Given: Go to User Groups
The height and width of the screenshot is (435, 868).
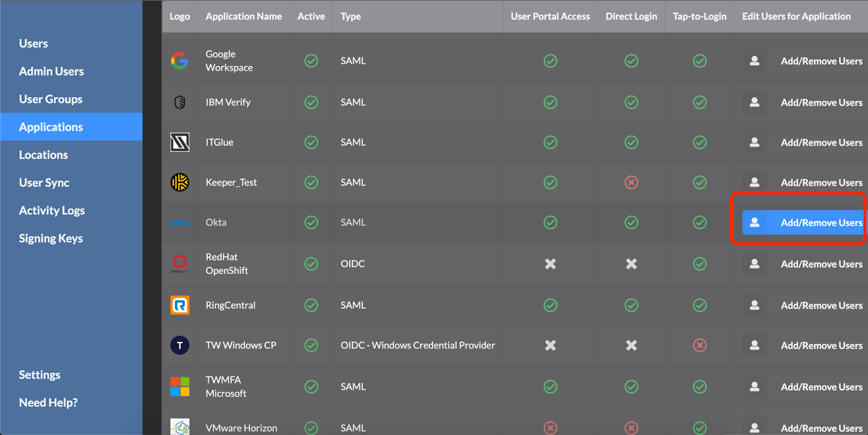Looking at the screenshot, I should 51,99.
